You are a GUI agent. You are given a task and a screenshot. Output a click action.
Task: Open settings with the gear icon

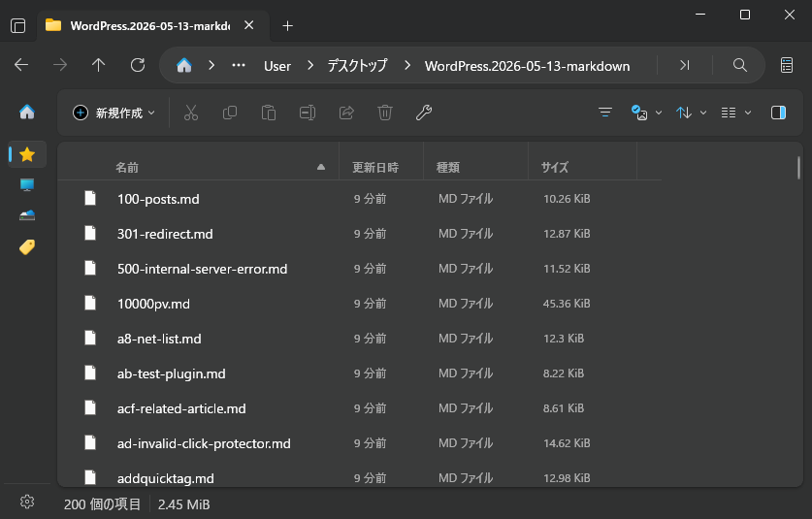[27, 502]
